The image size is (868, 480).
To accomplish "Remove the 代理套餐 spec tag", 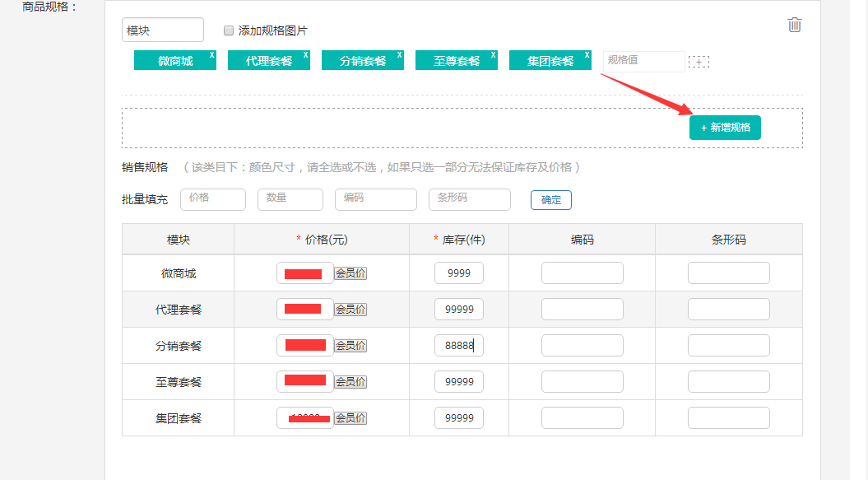I will [305, 55].
